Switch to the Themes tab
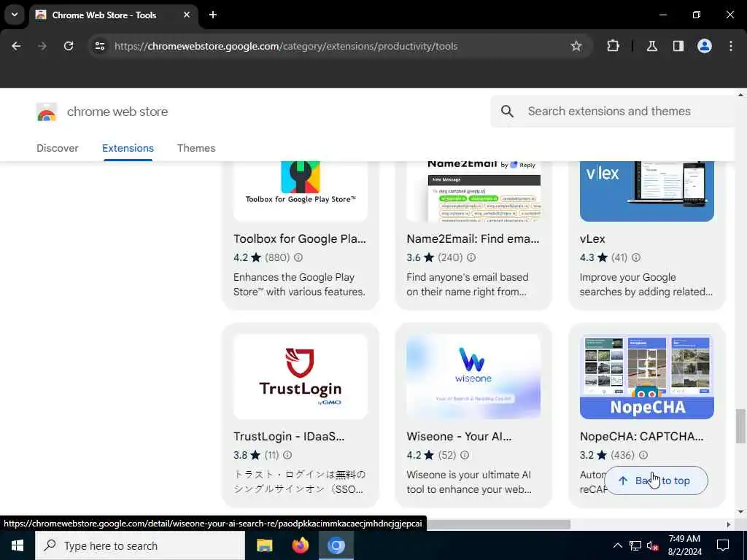The height and width of the screenshot is (560, 747). click(196, 148)
